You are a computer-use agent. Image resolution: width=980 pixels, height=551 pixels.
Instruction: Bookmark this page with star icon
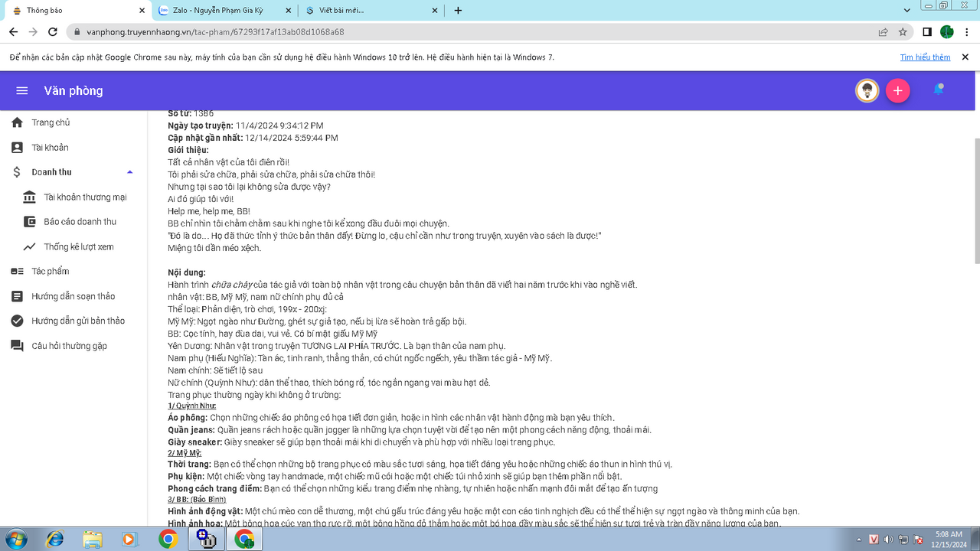click(903, 32)
